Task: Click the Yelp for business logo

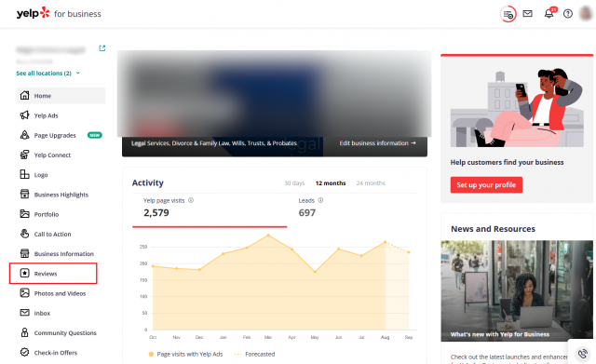Action: coord(59,13)
